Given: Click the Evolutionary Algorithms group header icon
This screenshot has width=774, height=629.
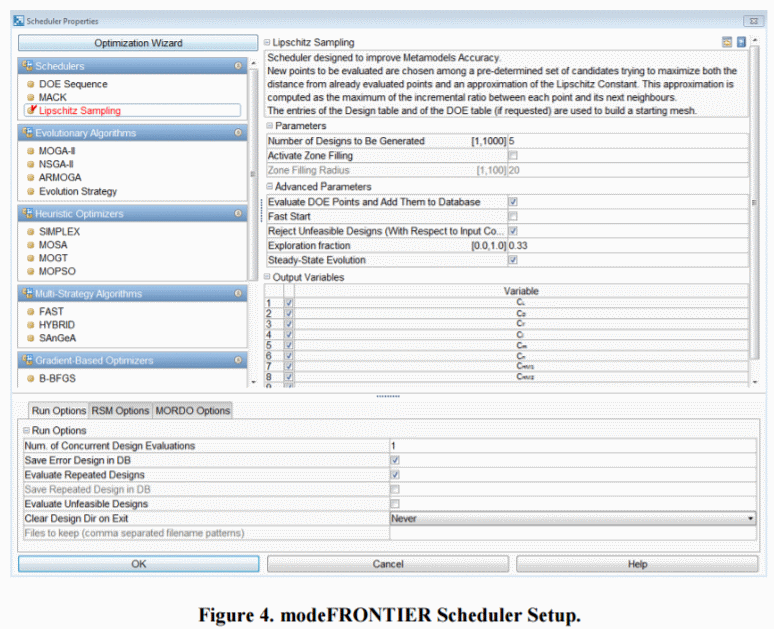Looking at the screenshot, I should (x=27, y=133).
